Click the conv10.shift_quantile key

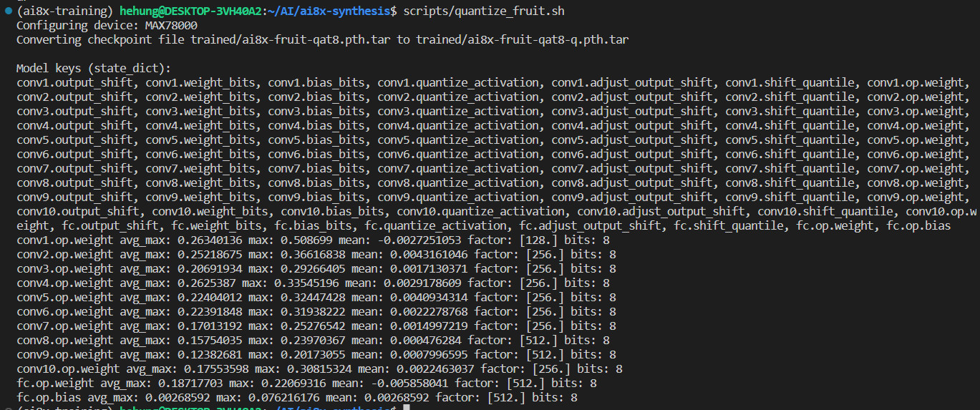coord(825,212)
